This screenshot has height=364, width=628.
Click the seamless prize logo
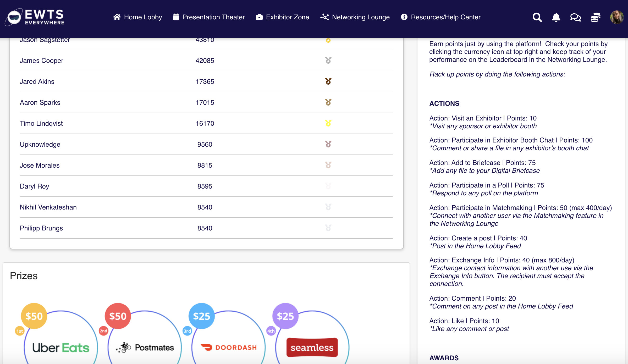(312, 348)
